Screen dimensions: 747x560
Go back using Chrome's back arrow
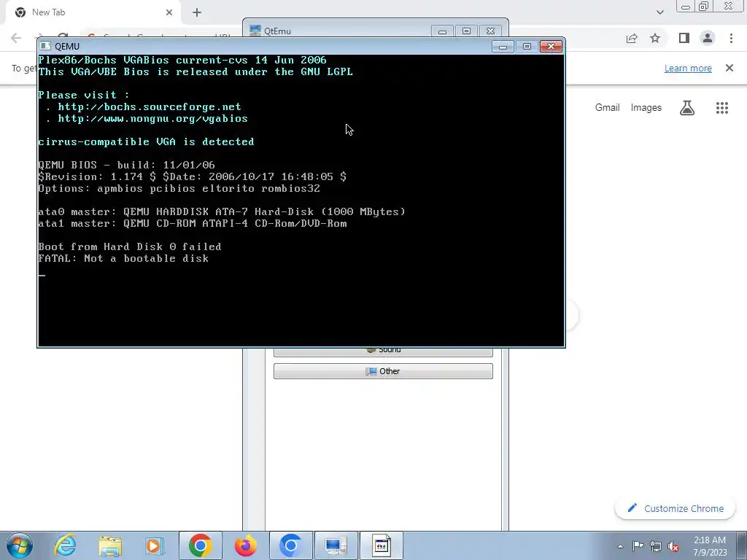click(x=16, y=38)
